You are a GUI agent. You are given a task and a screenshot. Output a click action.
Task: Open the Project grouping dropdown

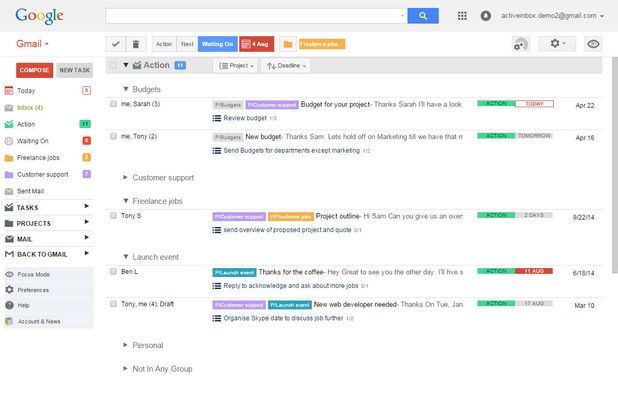(x=236, y=66)
